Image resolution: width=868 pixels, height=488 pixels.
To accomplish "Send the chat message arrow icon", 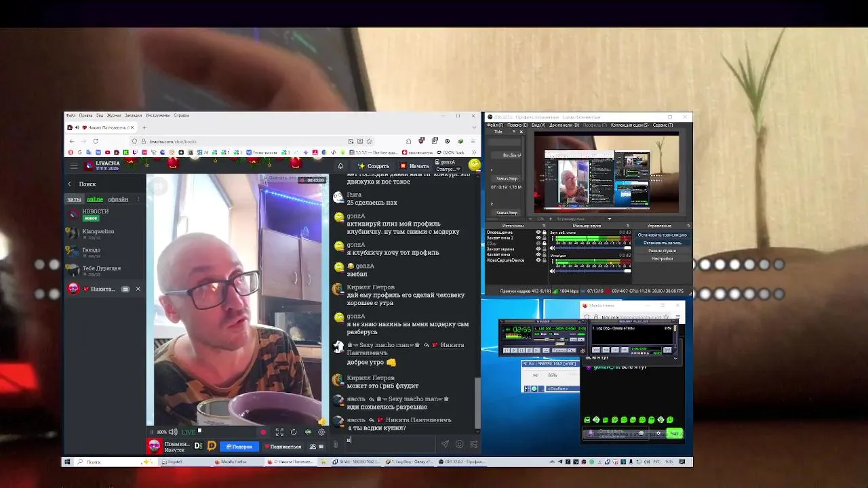I will click(x=445, y=444).
